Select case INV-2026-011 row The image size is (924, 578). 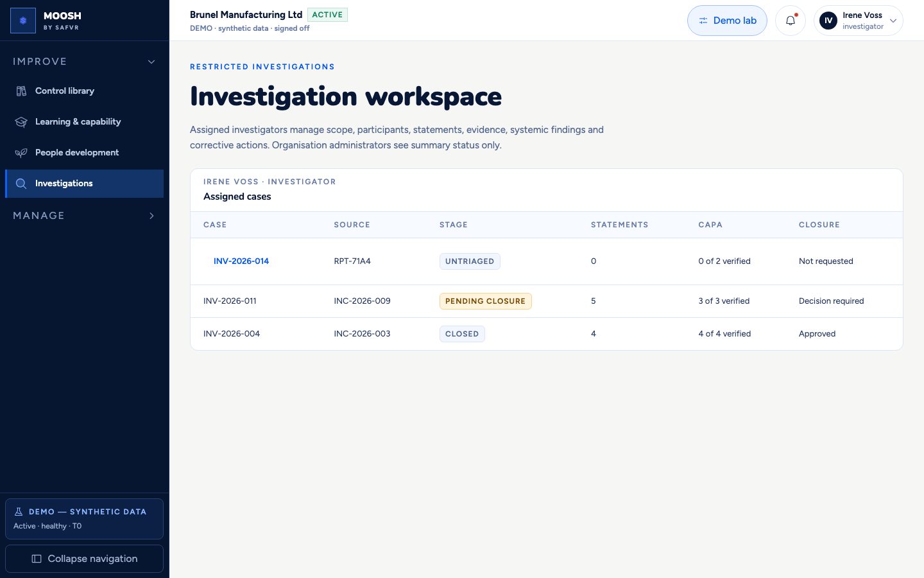tap(547, 301)
